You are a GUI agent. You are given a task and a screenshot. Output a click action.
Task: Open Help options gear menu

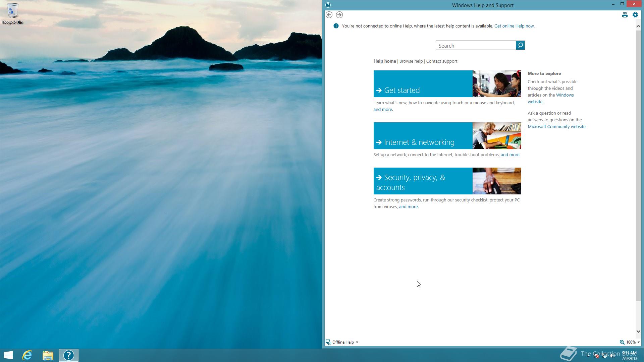(635, 15)
